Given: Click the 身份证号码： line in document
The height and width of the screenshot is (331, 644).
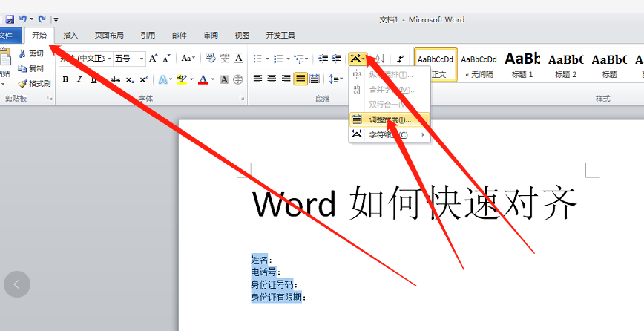Looking at the screenshot, I should click(275, 284).
